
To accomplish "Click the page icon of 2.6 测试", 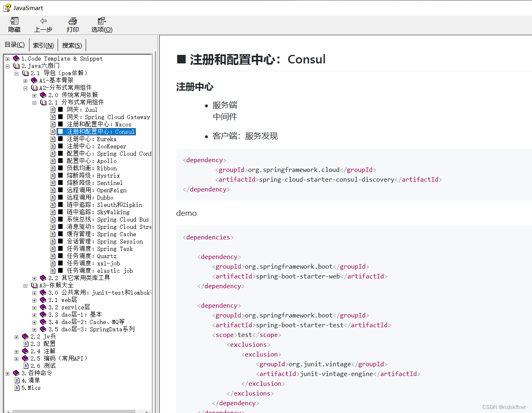I will 26,366.
